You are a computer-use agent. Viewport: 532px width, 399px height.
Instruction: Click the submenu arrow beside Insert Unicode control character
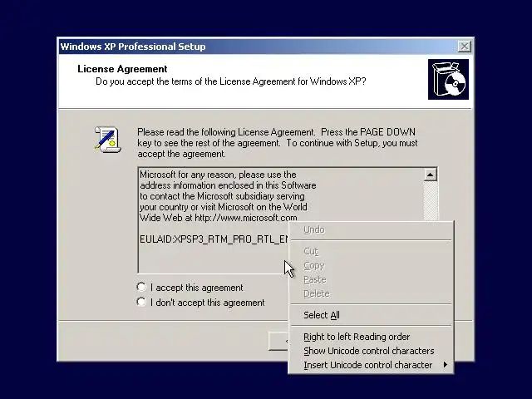coord(446,365)
